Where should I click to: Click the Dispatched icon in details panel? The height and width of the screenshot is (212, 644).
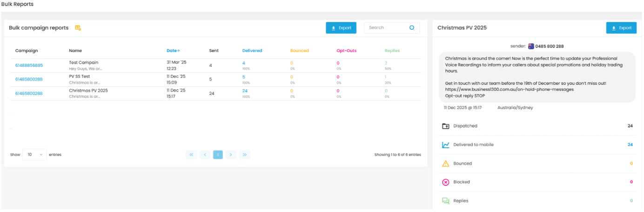coord(445,126)
